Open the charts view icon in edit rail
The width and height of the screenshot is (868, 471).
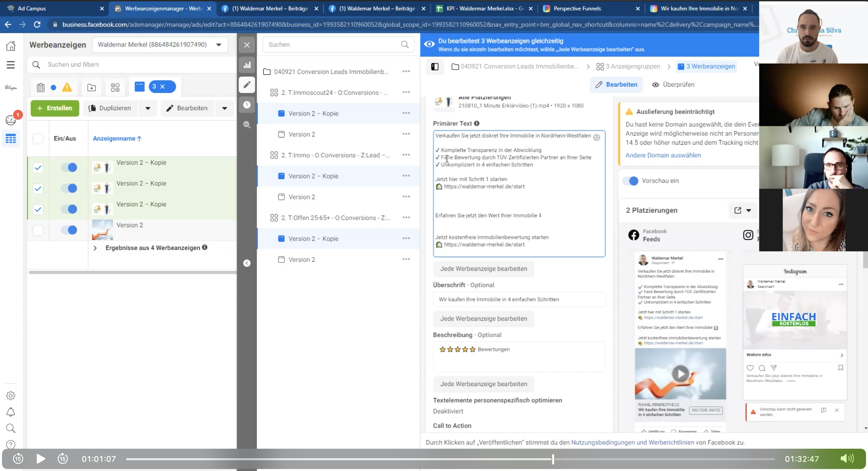[247, 65]
